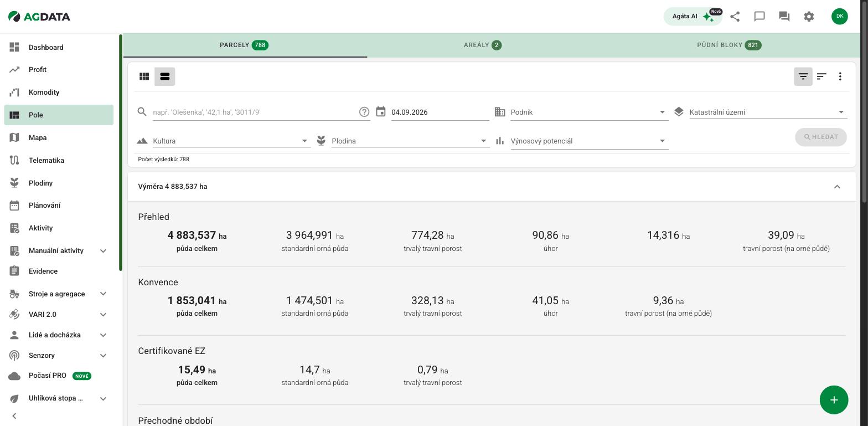The height and width of the screenshot is (426, 868).
Task: Click the parcel search input field
Action: [255, 112]
